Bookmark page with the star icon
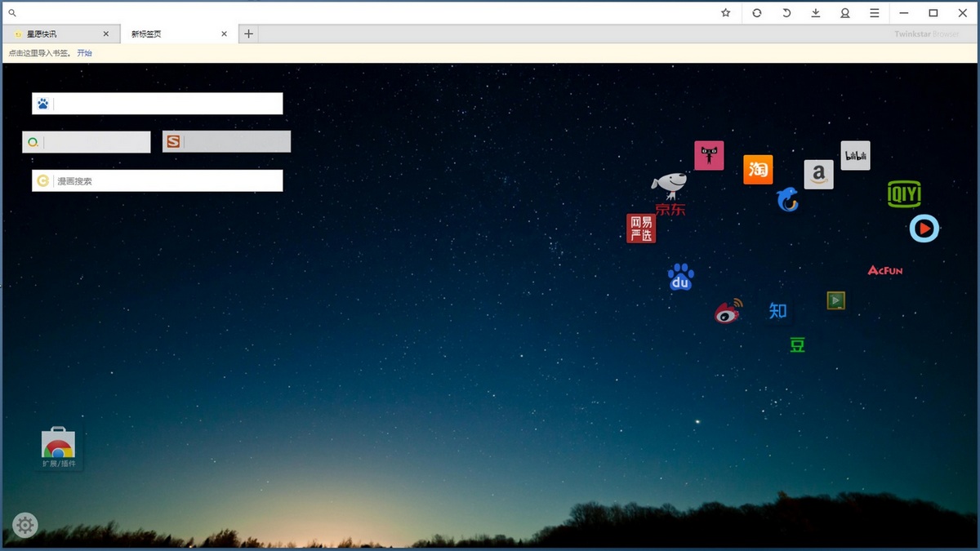Image resolution: width=980 pixels, height=551 pixels. coord(725,13)
